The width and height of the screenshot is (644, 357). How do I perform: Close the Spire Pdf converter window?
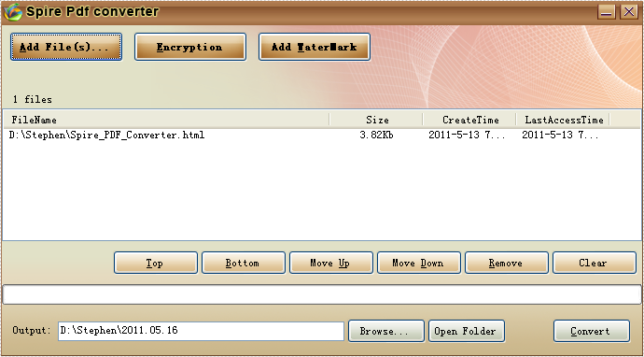point(629,12)
